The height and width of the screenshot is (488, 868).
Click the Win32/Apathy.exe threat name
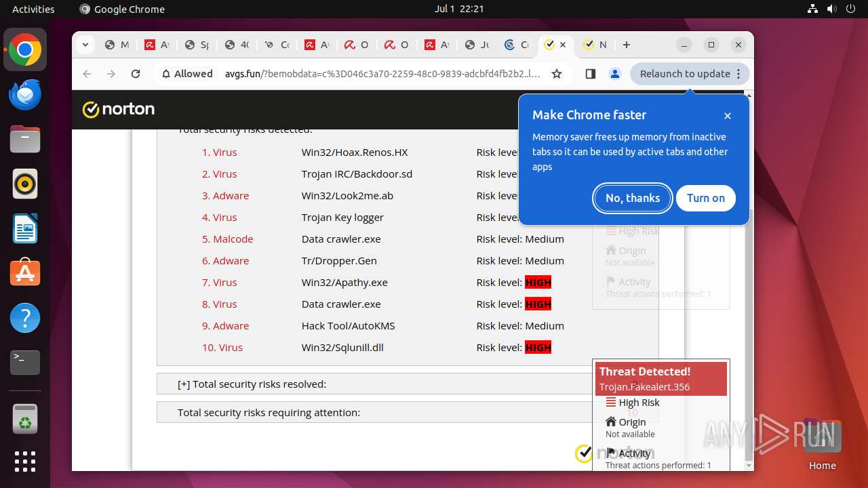pos(344,282)
